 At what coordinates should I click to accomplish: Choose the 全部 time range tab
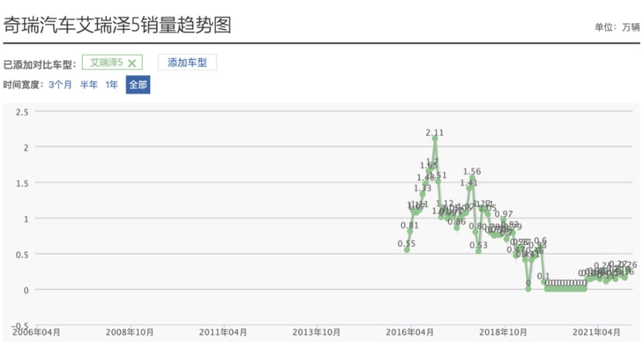pos(138,85)
